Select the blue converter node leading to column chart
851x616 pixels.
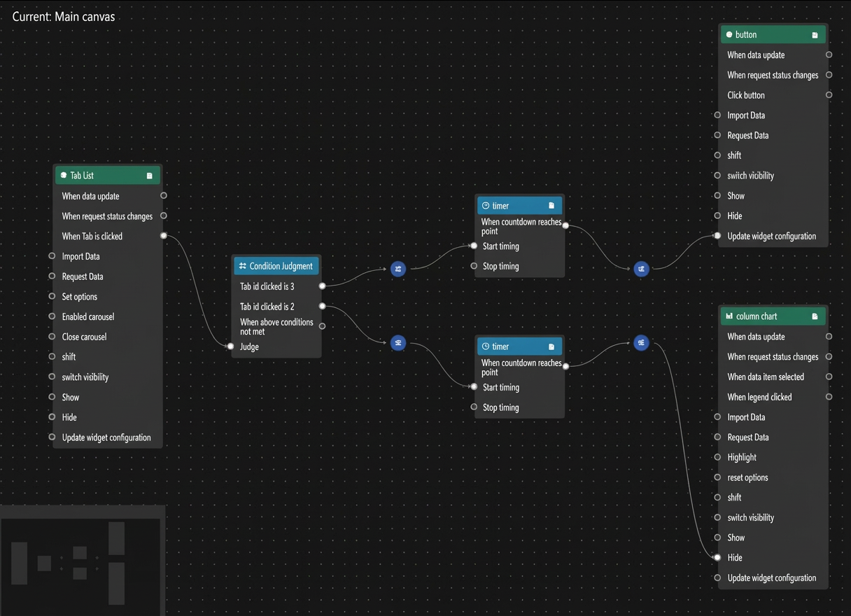click(x=641, y=342)
